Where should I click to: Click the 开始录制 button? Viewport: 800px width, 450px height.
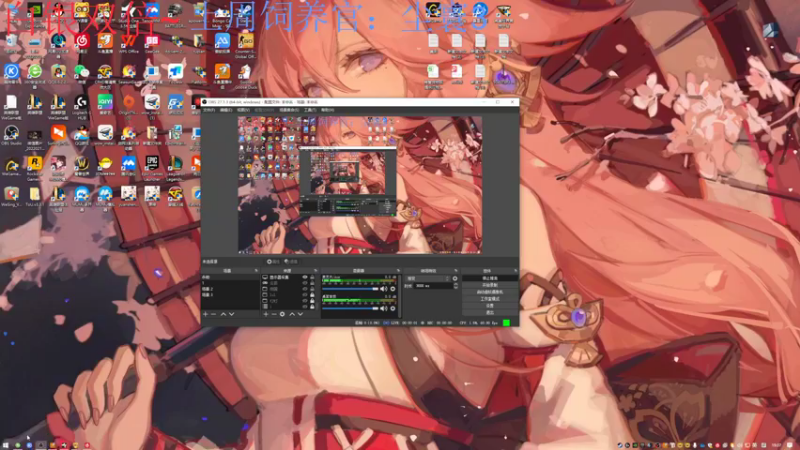coord(490,285)
